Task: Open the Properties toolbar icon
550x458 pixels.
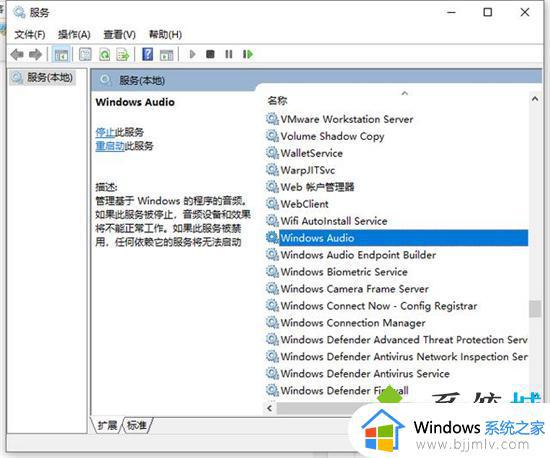Action: [85, 54]
